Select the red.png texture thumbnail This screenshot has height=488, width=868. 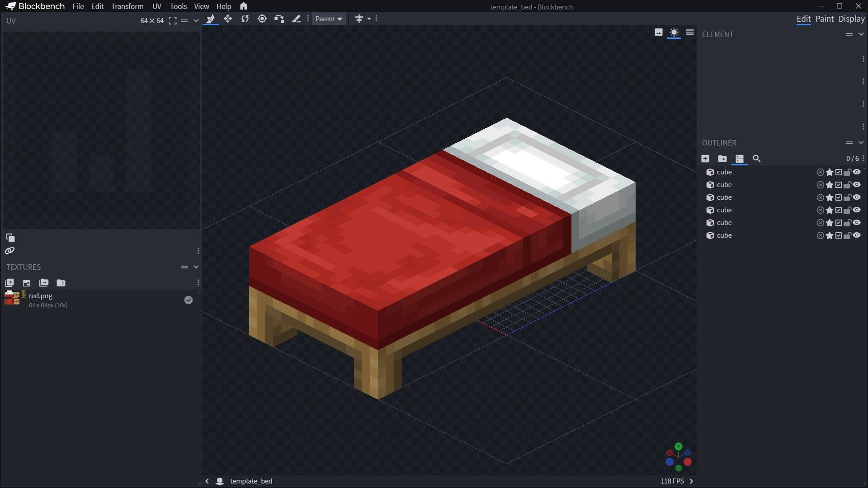pos(12,298)
